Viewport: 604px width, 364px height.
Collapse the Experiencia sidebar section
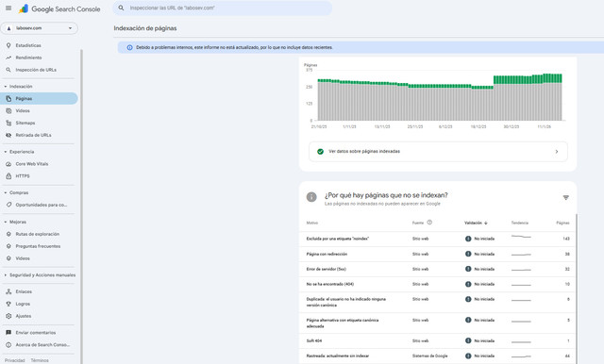[19, 152]
